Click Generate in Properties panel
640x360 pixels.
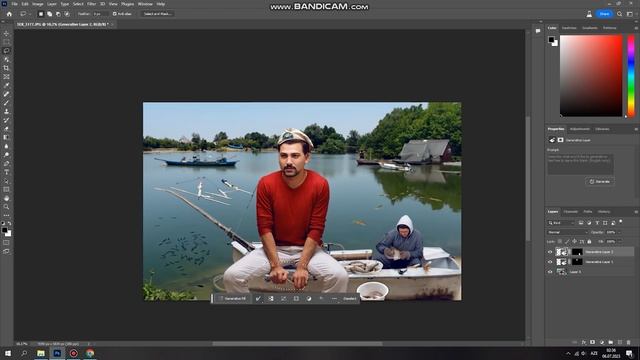(600, 181)
